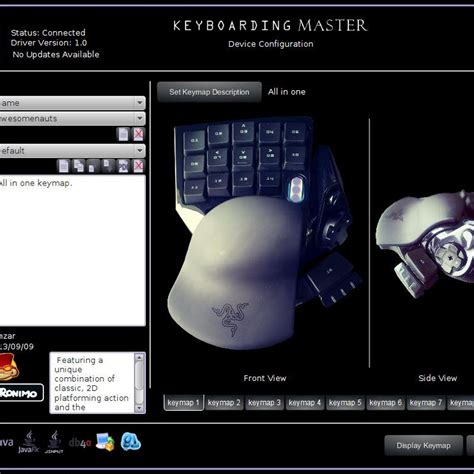Viewport: 474px width, 474px height.
Task: Click the print profile icon beside the red X
Action: [123, 166]
